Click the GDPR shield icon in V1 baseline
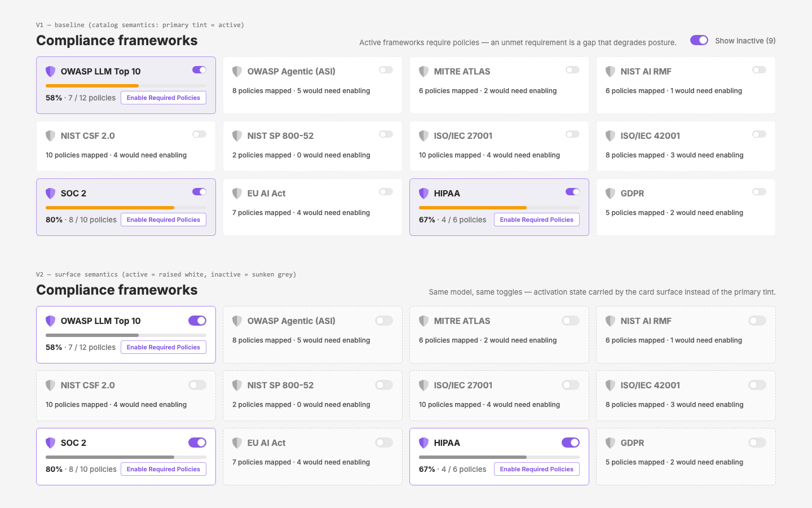This screenshot has height=508, width=812. point(610,194)
